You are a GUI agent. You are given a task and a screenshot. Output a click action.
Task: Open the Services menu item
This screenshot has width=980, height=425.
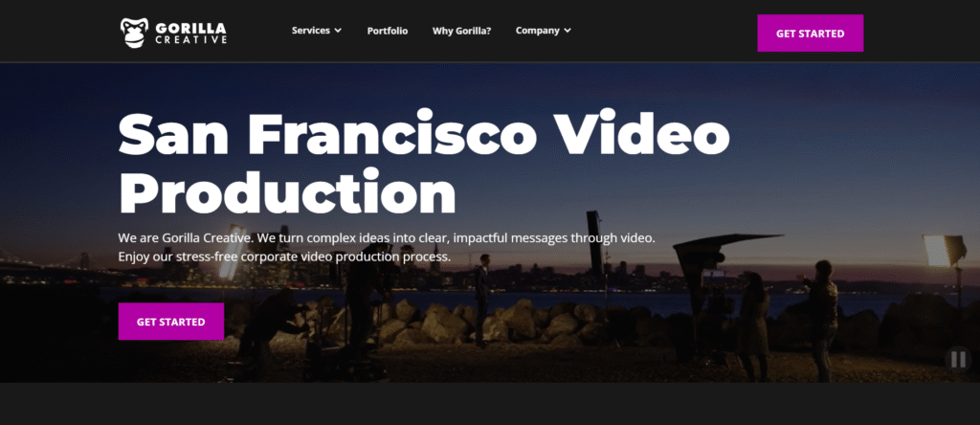(311, 30)
